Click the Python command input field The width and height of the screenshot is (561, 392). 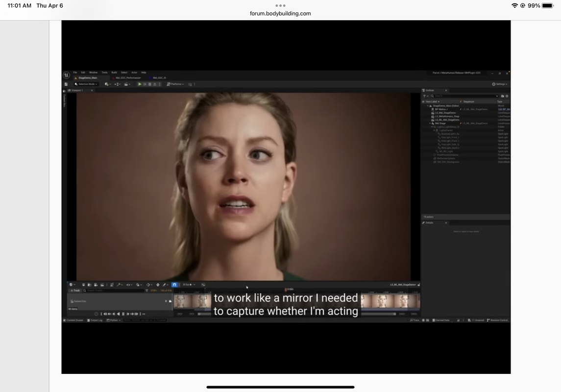[145, 320]
